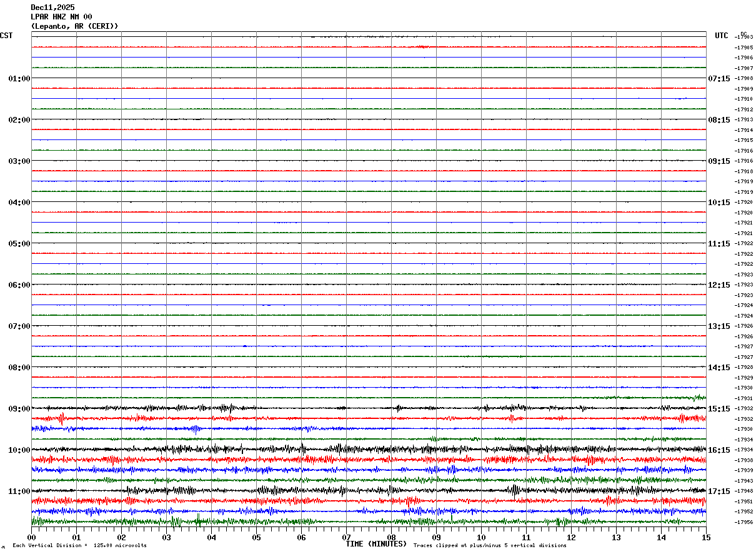
Task: Click the DC offset value -17952
Action: pos(744,511)
